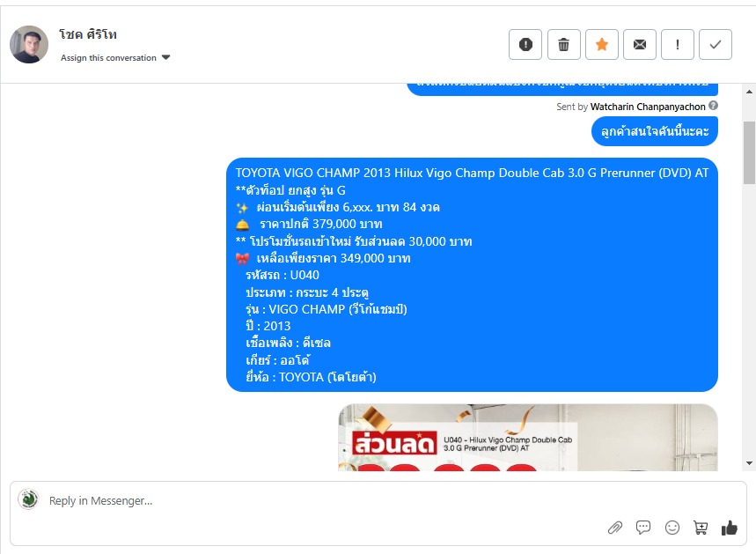Open the emoji picker smiley icon
The image size is (756, 554).
672,528
